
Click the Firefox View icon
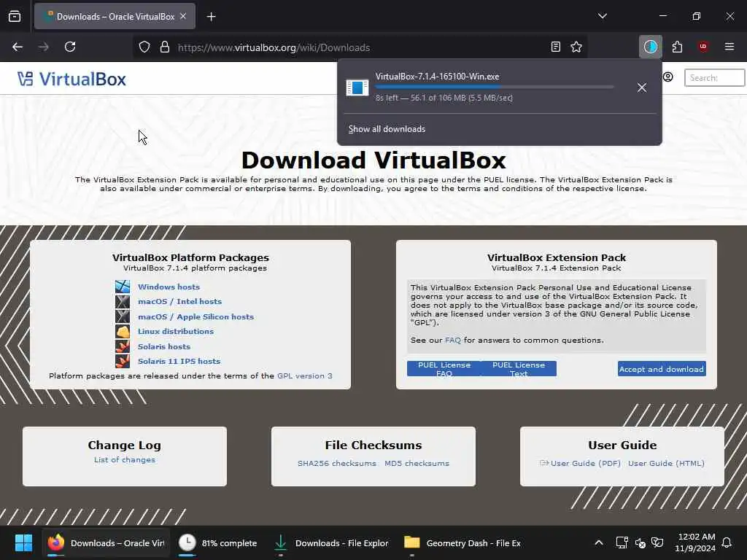[x=15, y=17]
